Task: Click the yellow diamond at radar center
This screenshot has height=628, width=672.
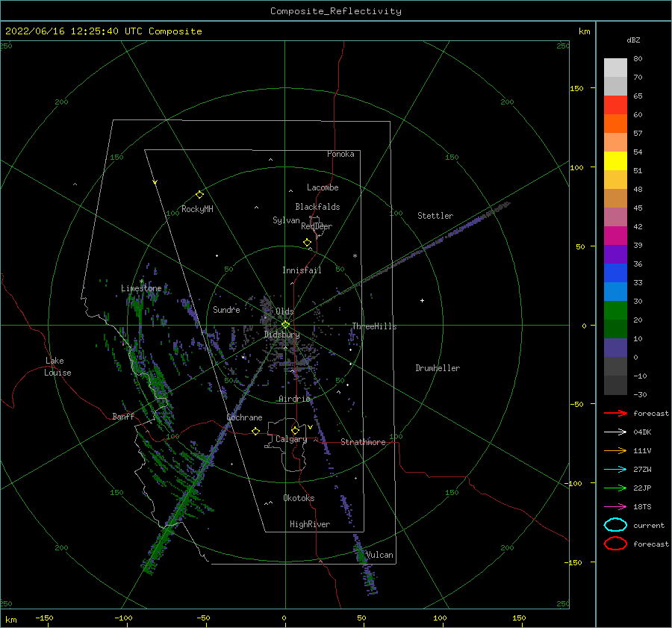Action: point(285,325)
